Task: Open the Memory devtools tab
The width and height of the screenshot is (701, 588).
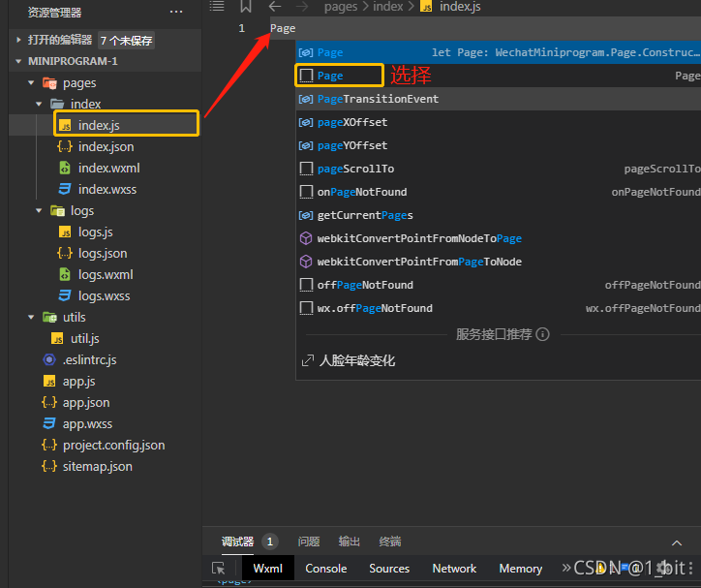Action: tap(520, 569)
